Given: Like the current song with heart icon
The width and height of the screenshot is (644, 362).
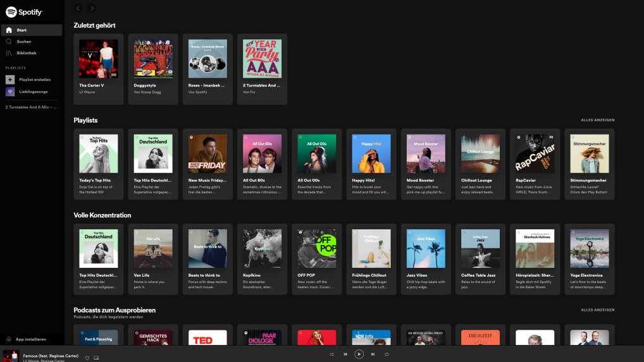Looking at the screenshot, I should point(87,358).
